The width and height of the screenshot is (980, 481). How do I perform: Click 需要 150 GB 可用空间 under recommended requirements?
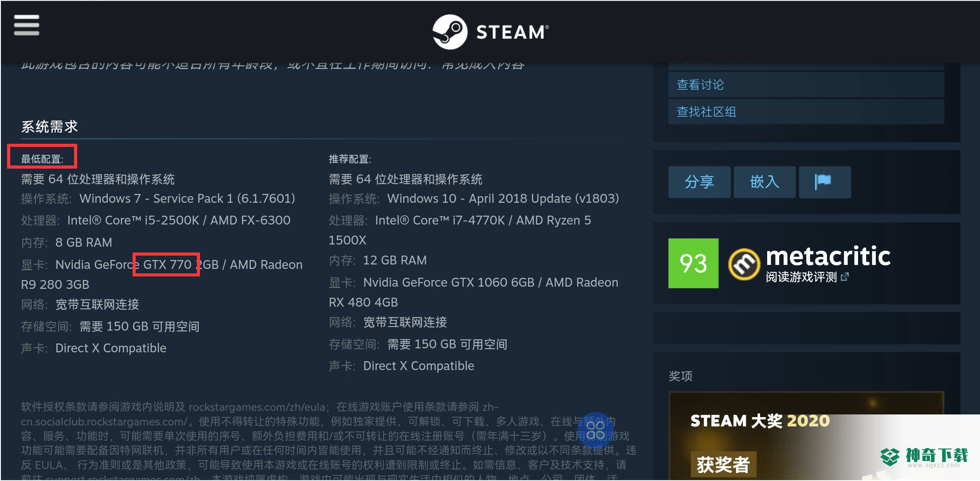(x=447, y=344)
